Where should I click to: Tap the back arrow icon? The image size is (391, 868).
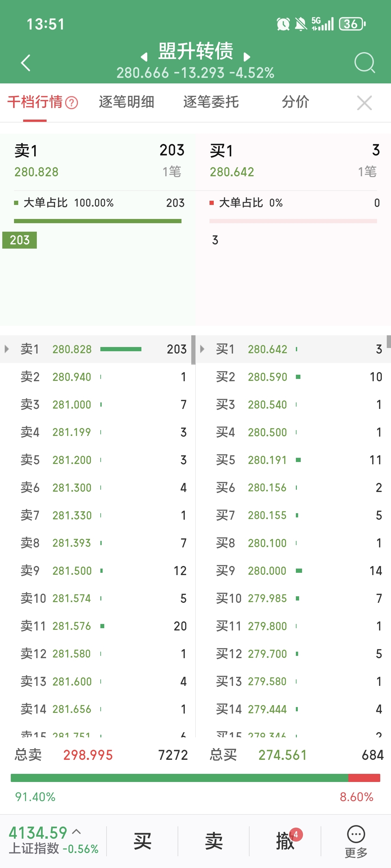tap(26, 63)
